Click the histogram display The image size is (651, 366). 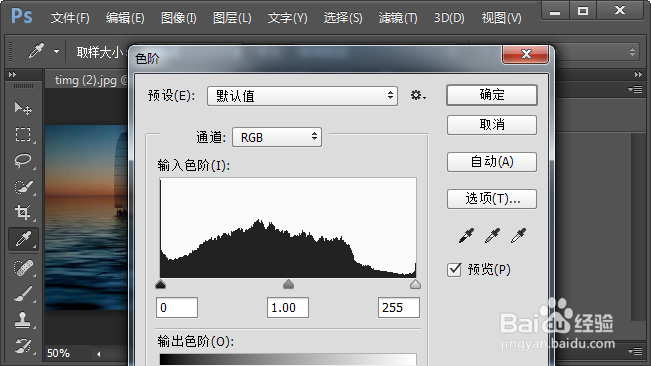point(288,228)
